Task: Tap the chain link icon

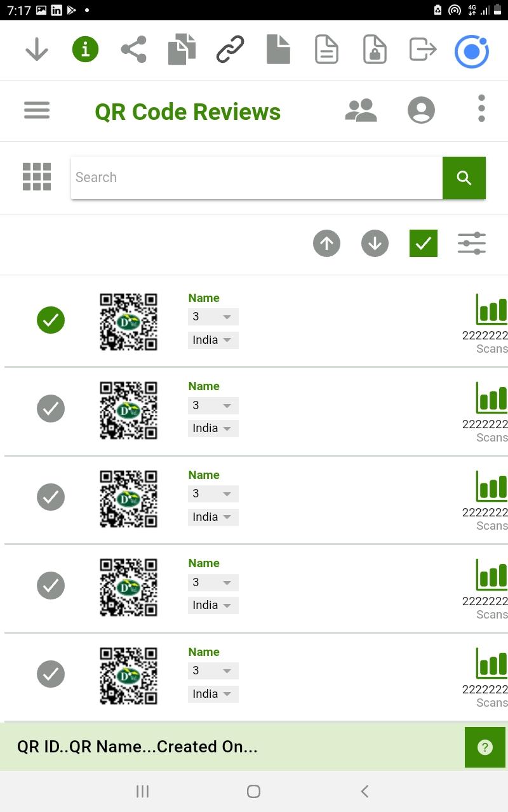Action: click(230, 49)
